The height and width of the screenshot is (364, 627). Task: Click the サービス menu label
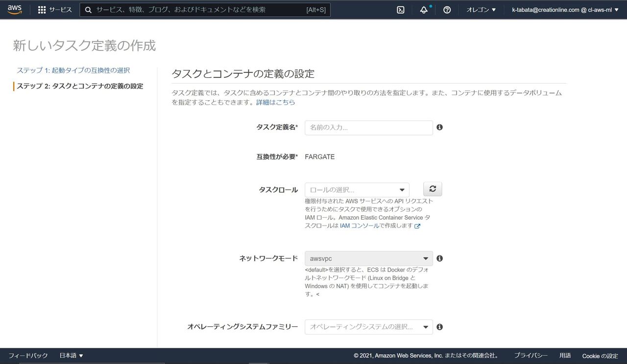tap(60, 10)
